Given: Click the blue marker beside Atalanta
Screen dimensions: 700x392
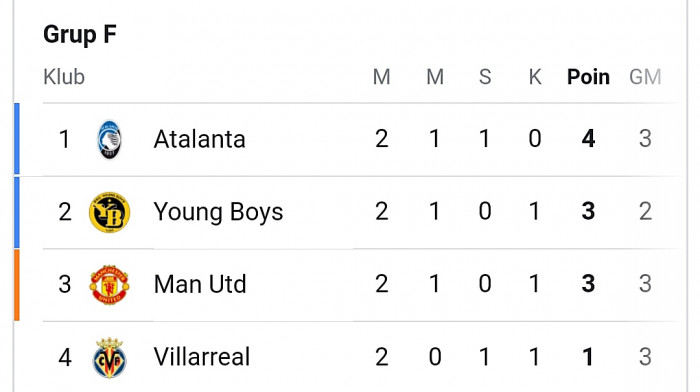Looking at the screenshot, I should coord(17,138).
